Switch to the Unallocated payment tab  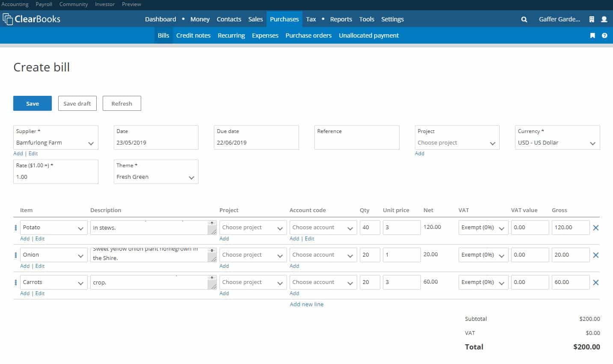click(369, 36)
